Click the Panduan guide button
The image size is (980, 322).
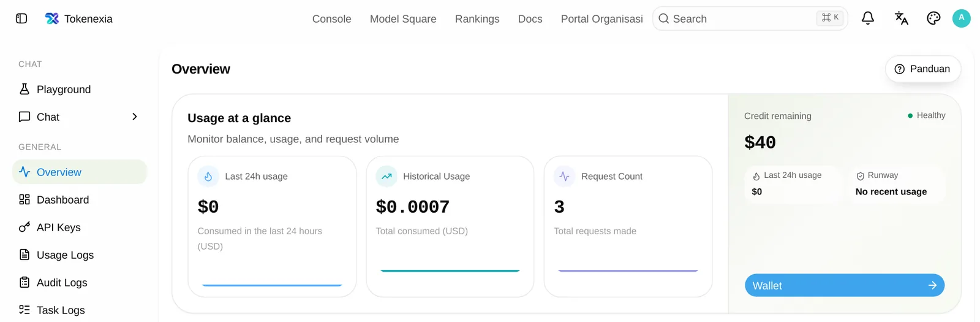(x=922, y=69)
